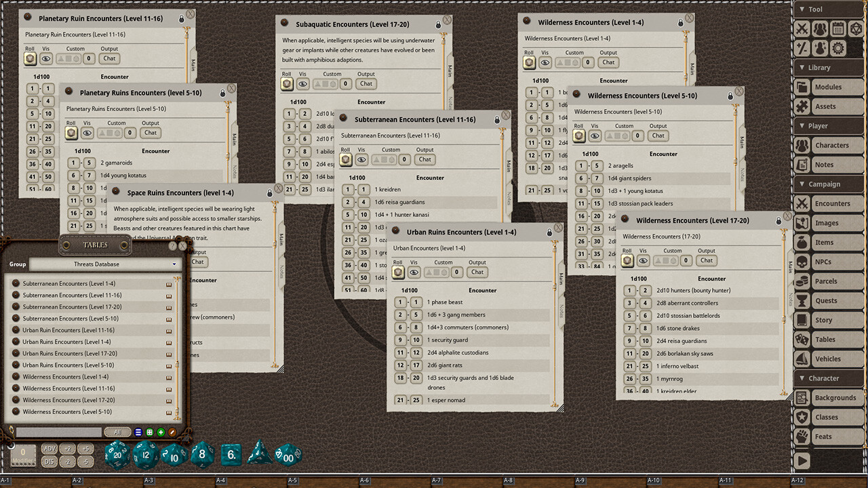
Task: Click Chat output button on Subterranean Encounters
Action: click(x=425, y=159)
